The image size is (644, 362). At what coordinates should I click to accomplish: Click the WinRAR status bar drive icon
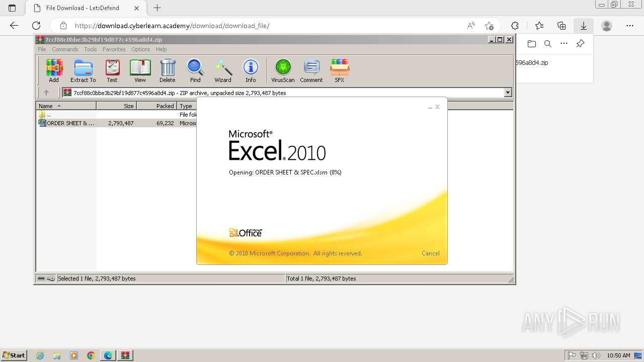tap(41, 279)
